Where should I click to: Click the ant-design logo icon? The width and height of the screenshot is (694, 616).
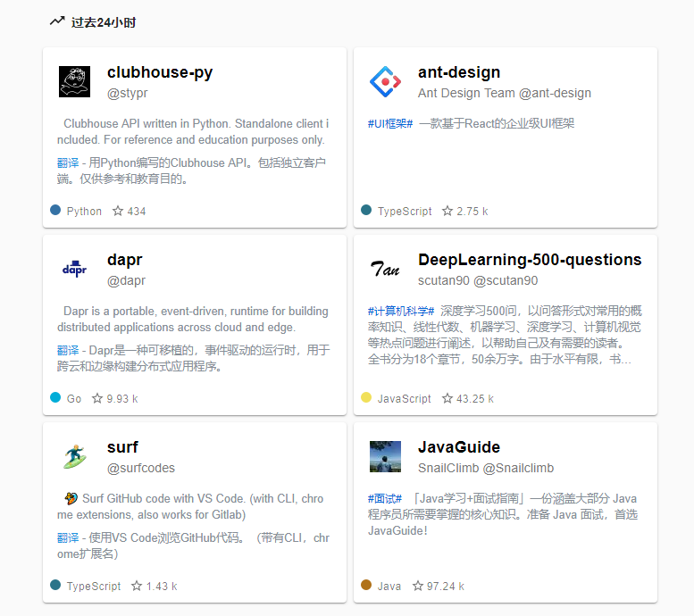click(385, 81)
